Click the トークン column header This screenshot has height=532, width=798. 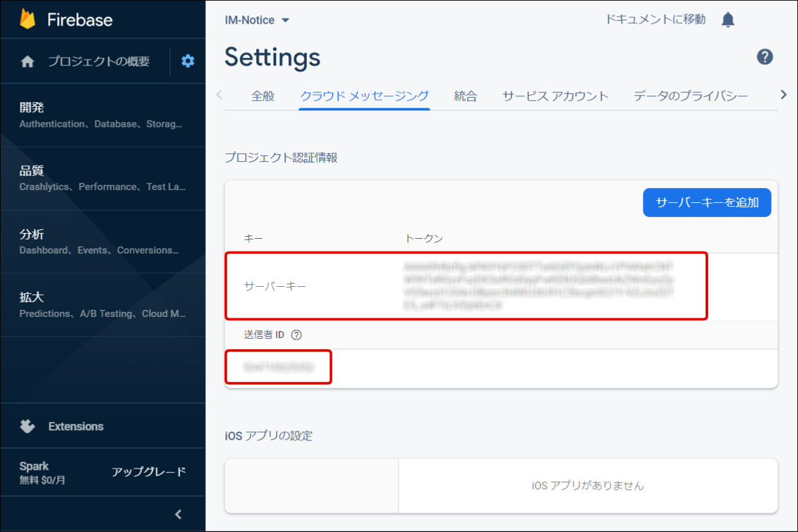[424, 239]
